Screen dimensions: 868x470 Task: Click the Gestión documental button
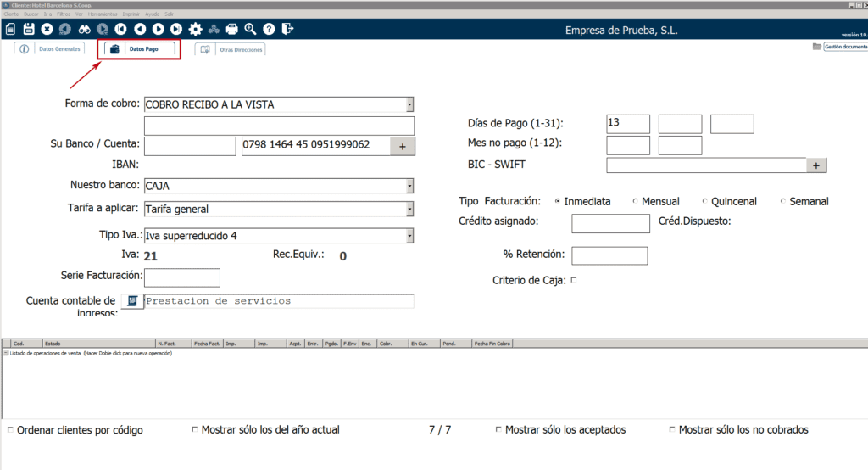point(839,47)
